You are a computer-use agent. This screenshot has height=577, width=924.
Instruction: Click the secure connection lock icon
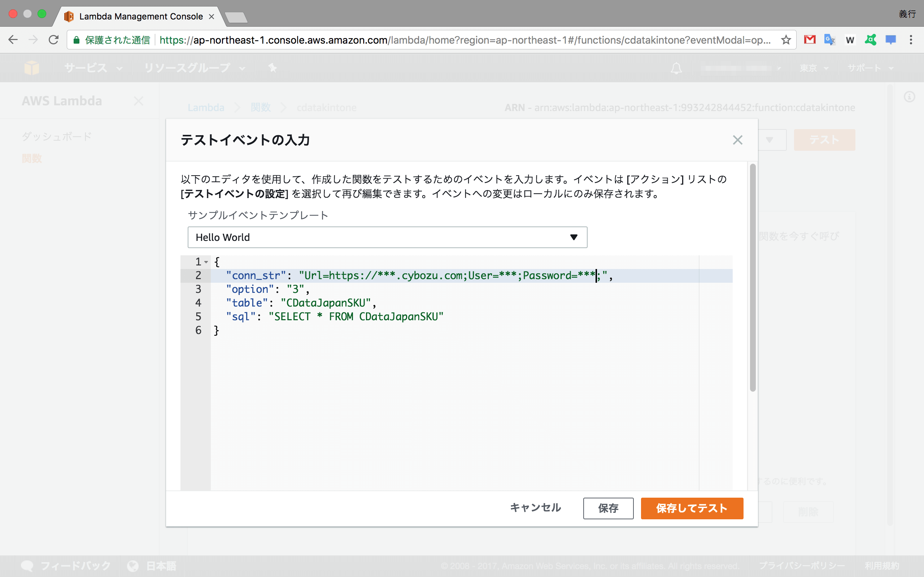pos(77,40)
